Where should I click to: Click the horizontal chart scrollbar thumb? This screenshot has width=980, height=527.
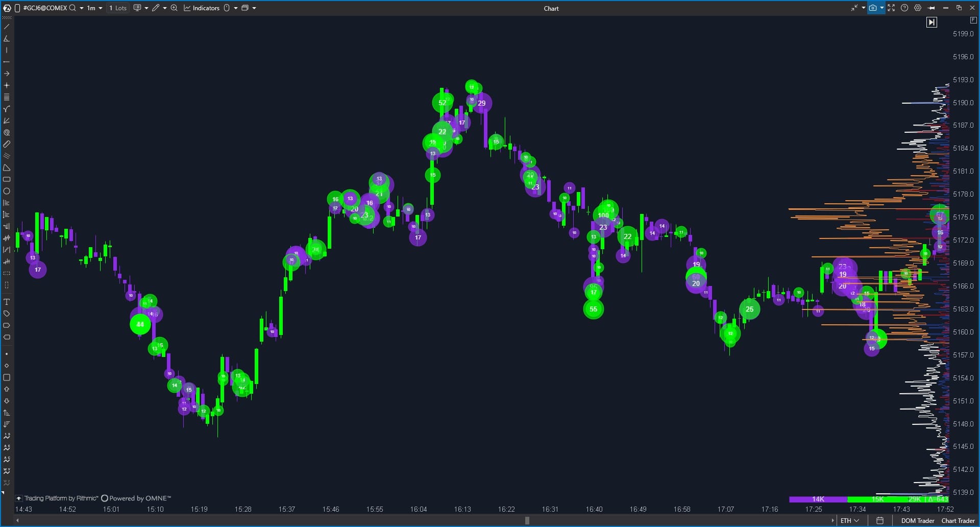tap(527, 520)
